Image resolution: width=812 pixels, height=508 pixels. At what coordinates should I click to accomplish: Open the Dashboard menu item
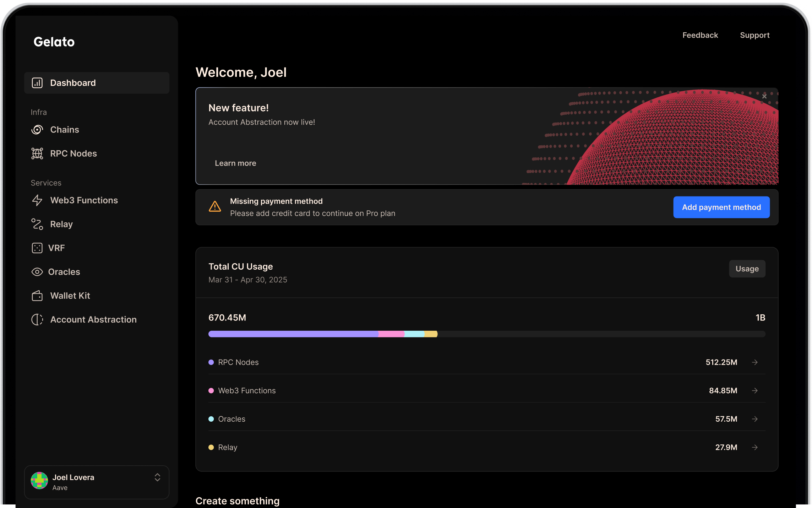[x=97, y=83]
